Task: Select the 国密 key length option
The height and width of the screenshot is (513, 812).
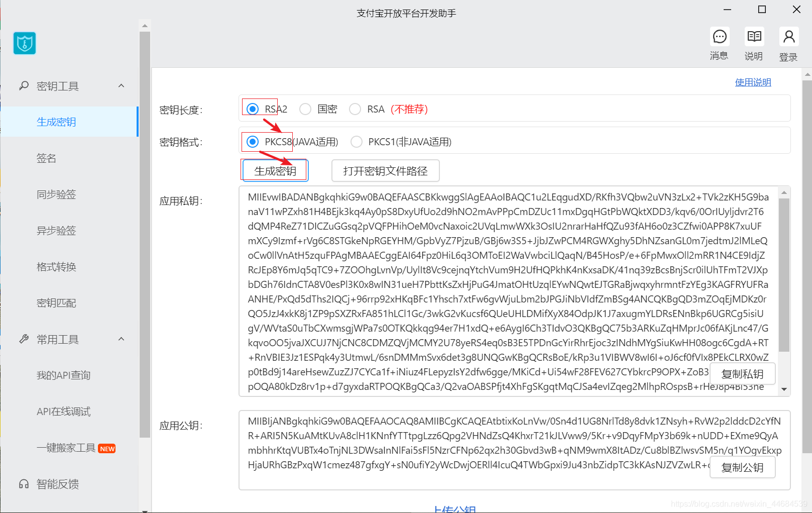Action: [305, 109]
